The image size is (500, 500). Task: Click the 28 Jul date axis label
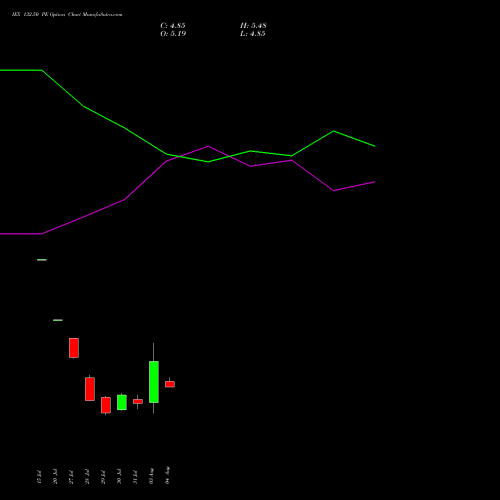(x=87, y=477)
